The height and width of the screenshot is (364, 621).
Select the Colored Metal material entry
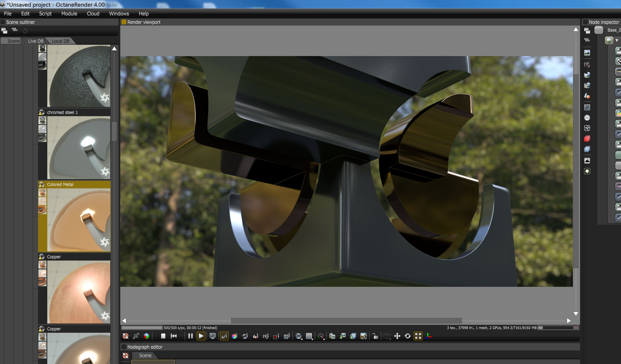tap(60, 185)
